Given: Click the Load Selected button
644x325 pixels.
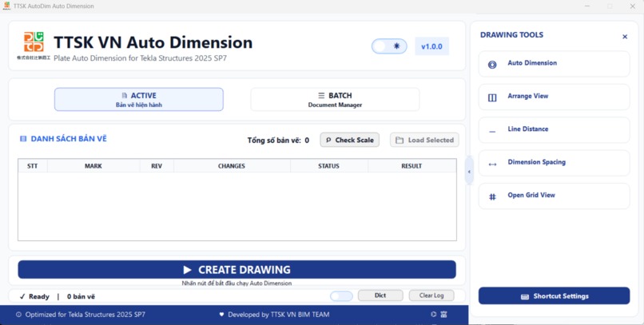Looking at the screenshot, I should pos(424,140).
